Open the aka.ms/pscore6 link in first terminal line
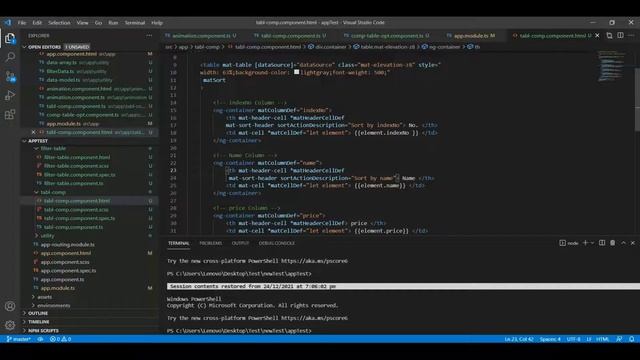This screenshot has height=360, width=640. point(314,261)
